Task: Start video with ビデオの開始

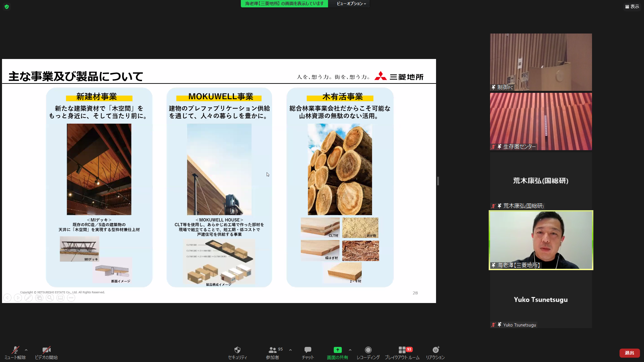Action: (46, 353)
